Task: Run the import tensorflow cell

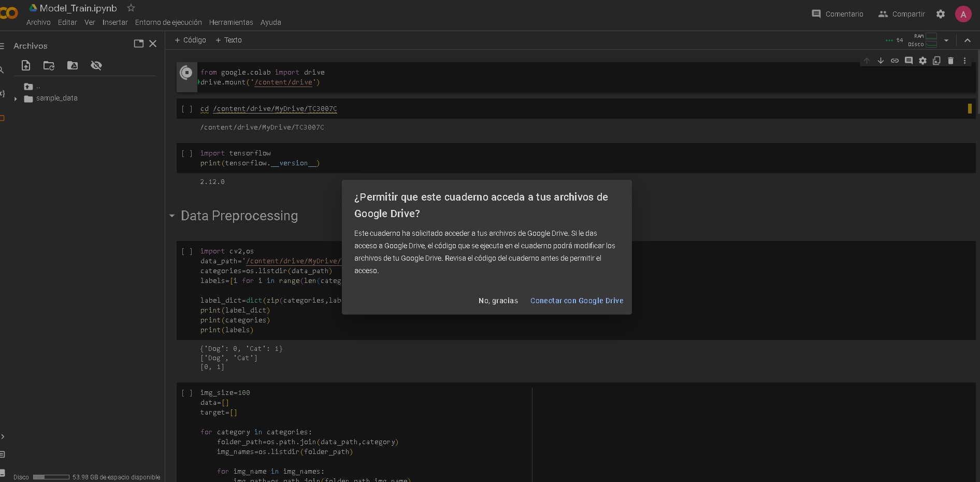Action: pyautogui.click(x=187, y=153)
